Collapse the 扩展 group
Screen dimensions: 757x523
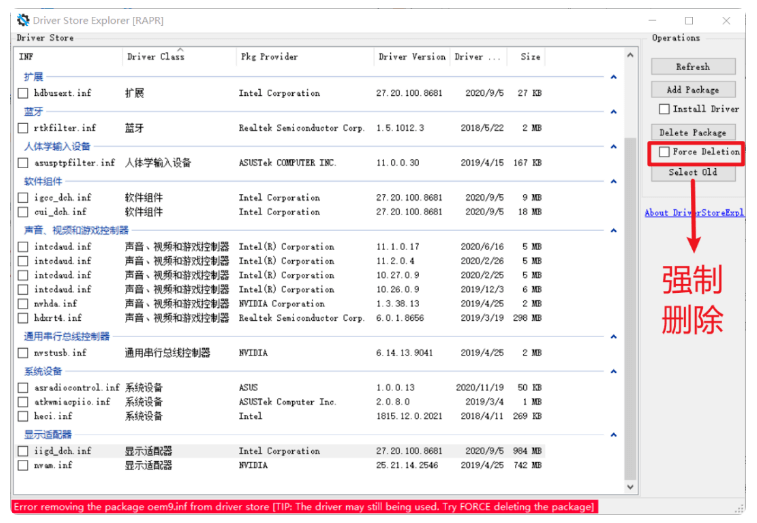614,77
